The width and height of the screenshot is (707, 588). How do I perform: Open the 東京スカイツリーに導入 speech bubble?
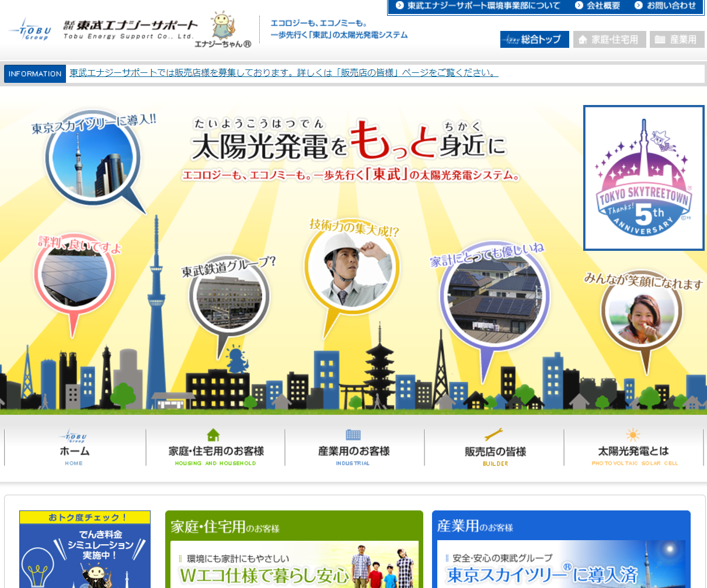point(94,159)
